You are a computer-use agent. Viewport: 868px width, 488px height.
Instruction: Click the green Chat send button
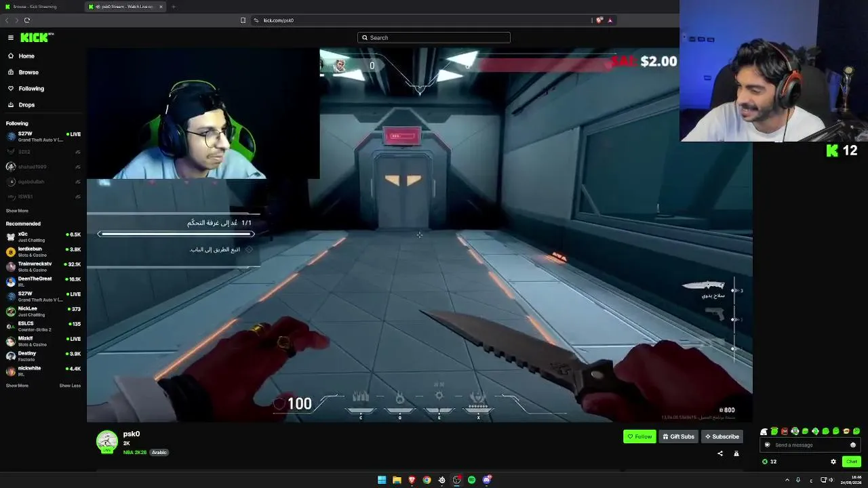(x=852, y=462)
